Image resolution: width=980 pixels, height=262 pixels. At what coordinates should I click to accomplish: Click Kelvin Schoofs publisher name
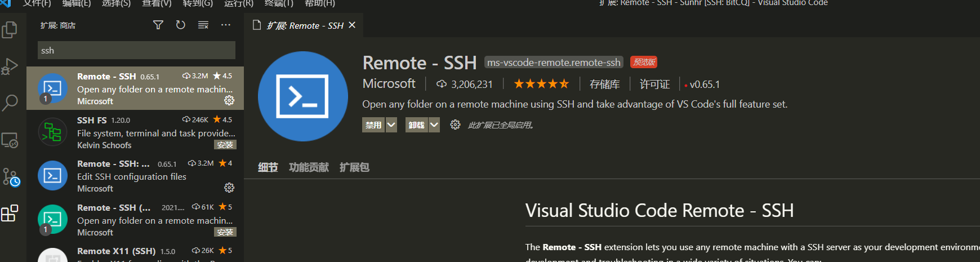[x=104, y=145]
